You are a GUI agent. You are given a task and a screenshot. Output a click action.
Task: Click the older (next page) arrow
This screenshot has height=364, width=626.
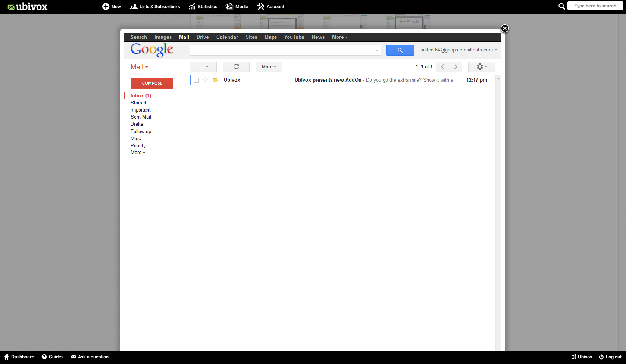pos(456,67)
